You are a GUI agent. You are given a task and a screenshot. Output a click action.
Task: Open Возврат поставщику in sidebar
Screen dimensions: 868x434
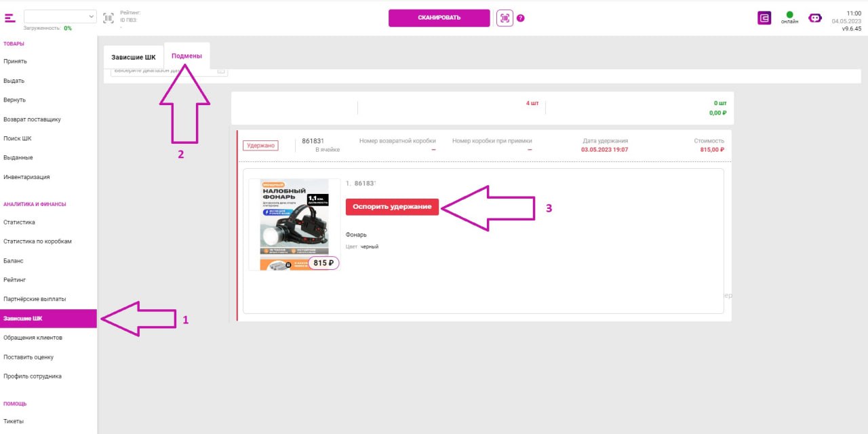pos(32,119)
